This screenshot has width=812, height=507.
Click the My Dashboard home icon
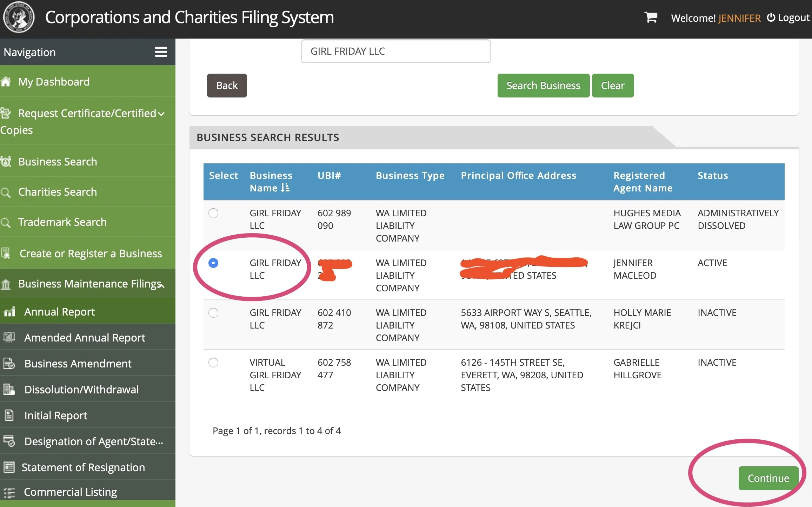[x=6, y=82]
